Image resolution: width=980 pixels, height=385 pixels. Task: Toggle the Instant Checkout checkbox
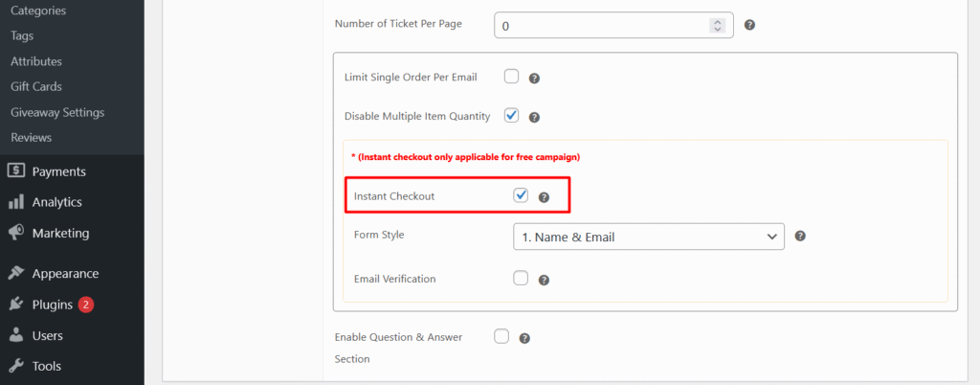(x=521, y=195)
